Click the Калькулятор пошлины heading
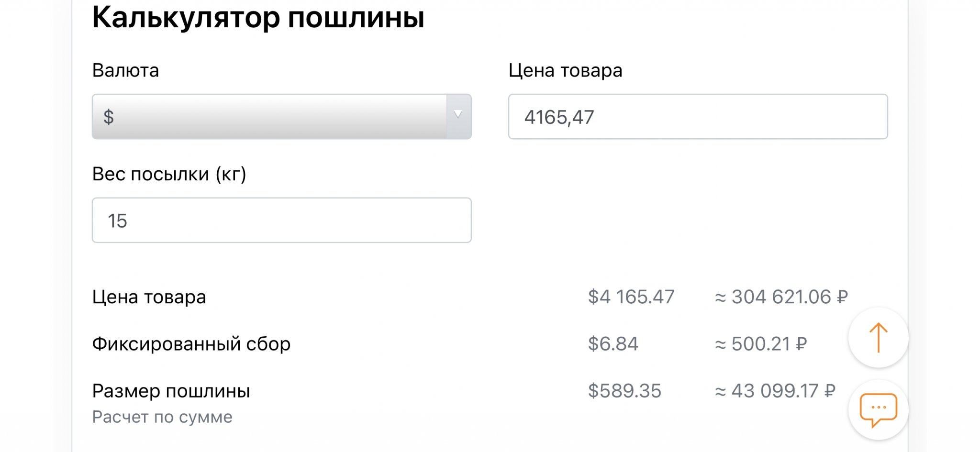Viewport: 980px width, 452px height. (x=258, y=18)
